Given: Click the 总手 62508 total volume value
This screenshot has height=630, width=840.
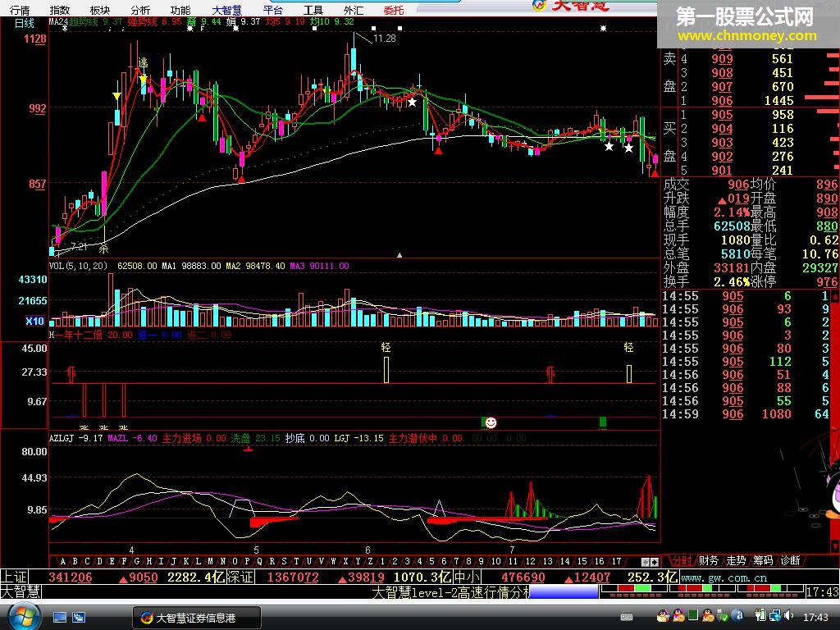Looking at the screenshot, I should pyautogui.click(x=731, y=226).
